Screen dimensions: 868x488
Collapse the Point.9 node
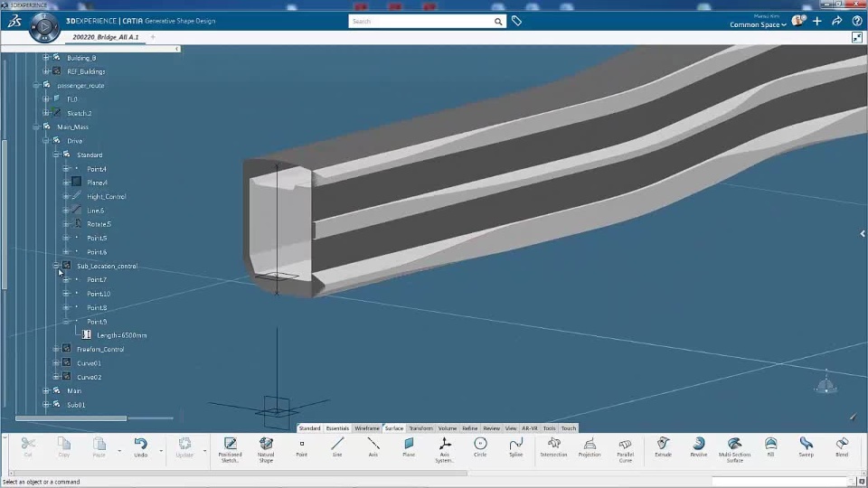click(66, 322)
